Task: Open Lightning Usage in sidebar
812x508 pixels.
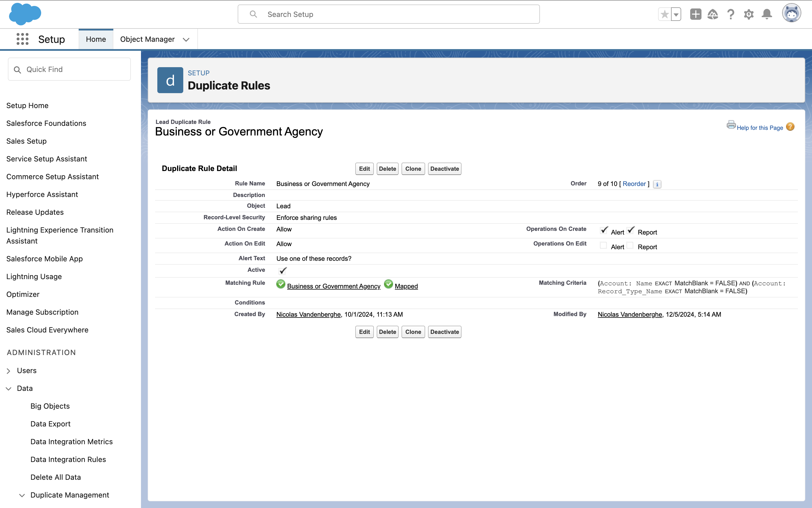Action: click(34, 277)
